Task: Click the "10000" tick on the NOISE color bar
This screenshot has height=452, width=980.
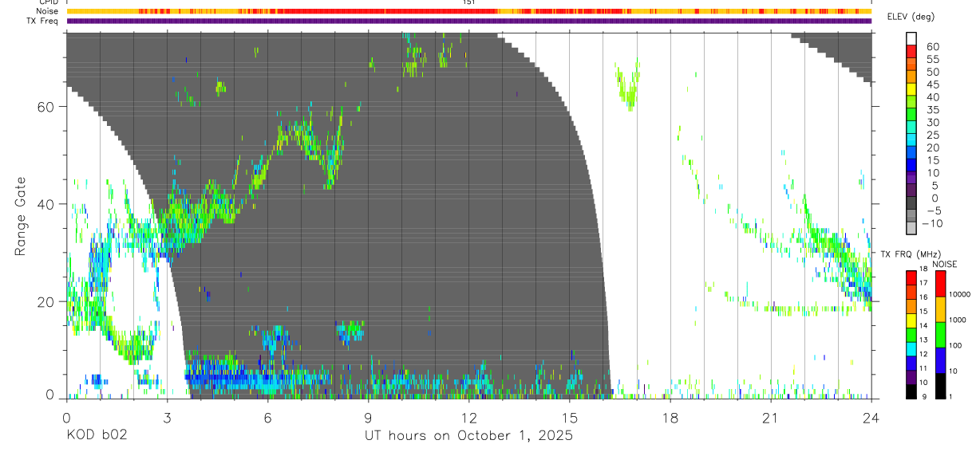Action: (x=960, y=294)
